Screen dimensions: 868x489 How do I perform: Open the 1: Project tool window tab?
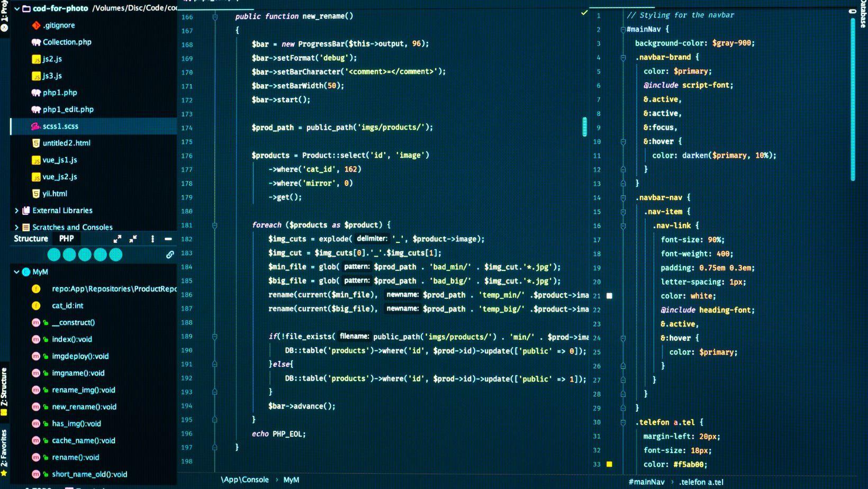tap(4, 16)
